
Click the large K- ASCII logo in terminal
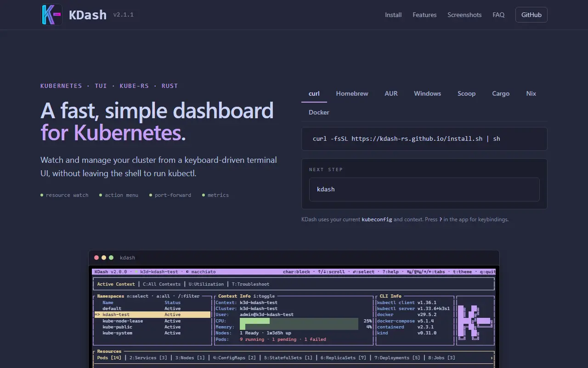click(x=475, y=322)
